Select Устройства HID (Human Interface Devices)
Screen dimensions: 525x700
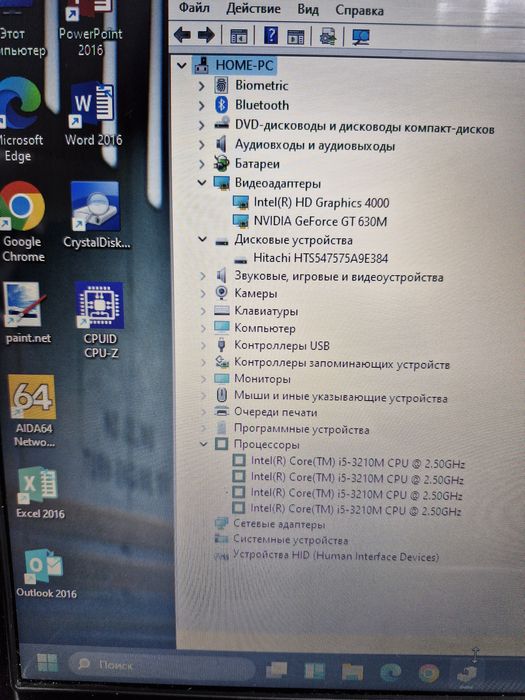point(327,557)
